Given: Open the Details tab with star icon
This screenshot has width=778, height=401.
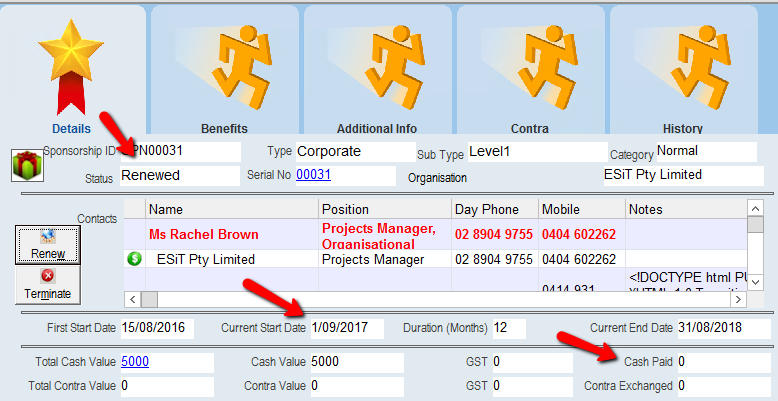Looking at the screenshot, I should tap(71, 70).
